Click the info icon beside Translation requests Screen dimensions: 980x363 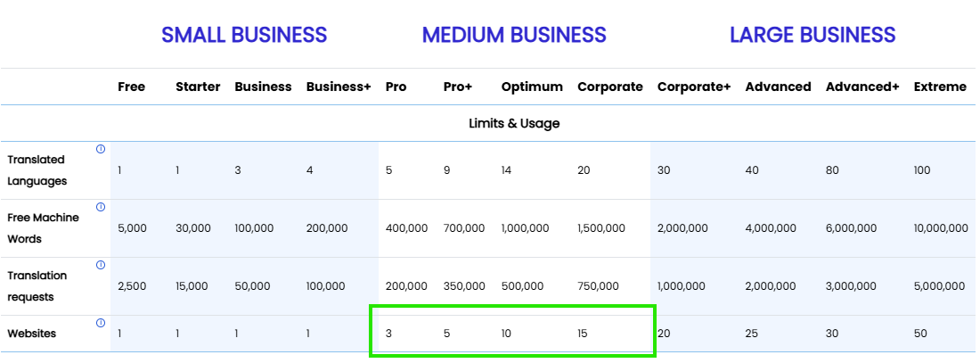(101, 266)
